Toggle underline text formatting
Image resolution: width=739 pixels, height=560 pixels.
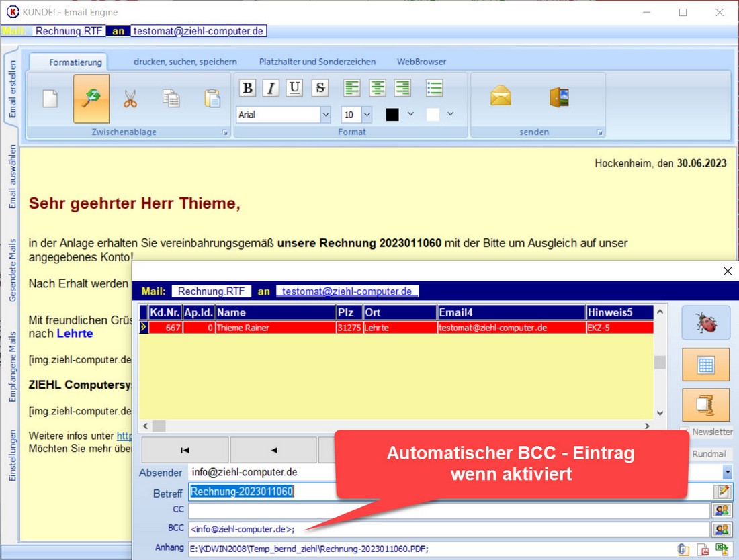click(294, 88)
